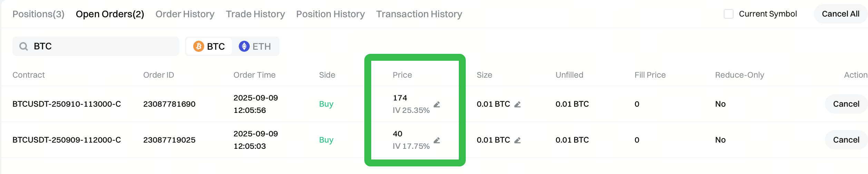Go to the Position History tab
The height and width of the screenshot is (174, 868).
tap(330, 14)
